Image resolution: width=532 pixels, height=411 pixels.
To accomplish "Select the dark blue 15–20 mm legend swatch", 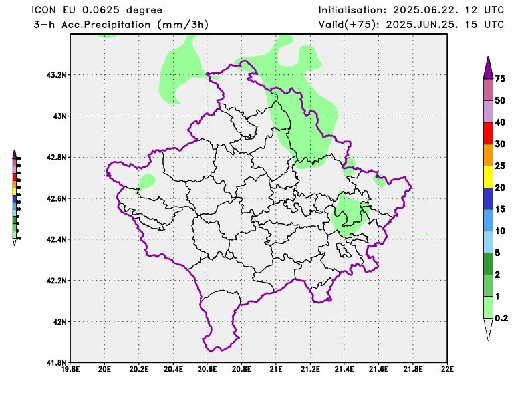I will [488, 199].
